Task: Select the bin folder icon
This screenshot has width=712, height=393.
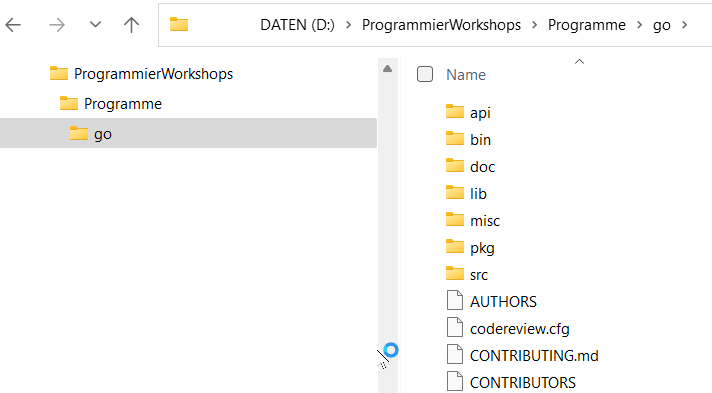Action: 455,138
